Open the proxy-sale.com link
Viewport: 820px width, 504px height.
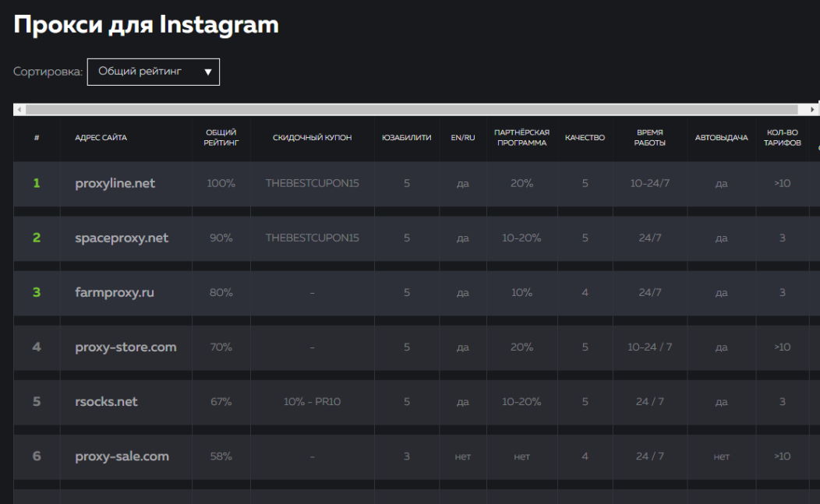tap(122, 456)
